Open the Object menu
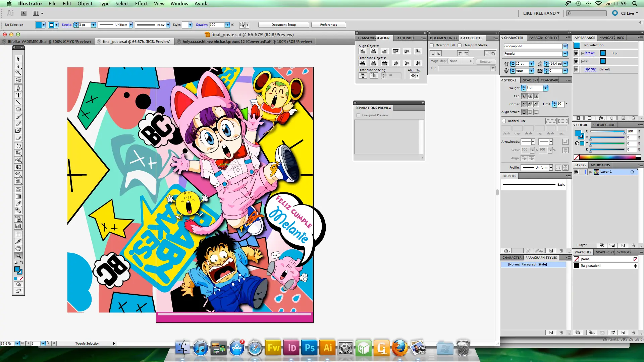The height and width of the screenshot is (362, 644). coord(85,4)
